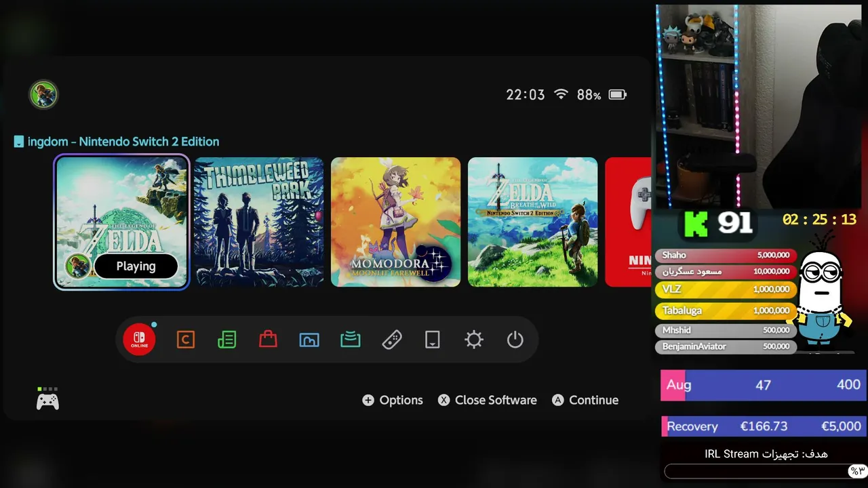The image size is (868, 488).
Task: Open the Controllers icon in the dock
Action: (x=392, y=340)
